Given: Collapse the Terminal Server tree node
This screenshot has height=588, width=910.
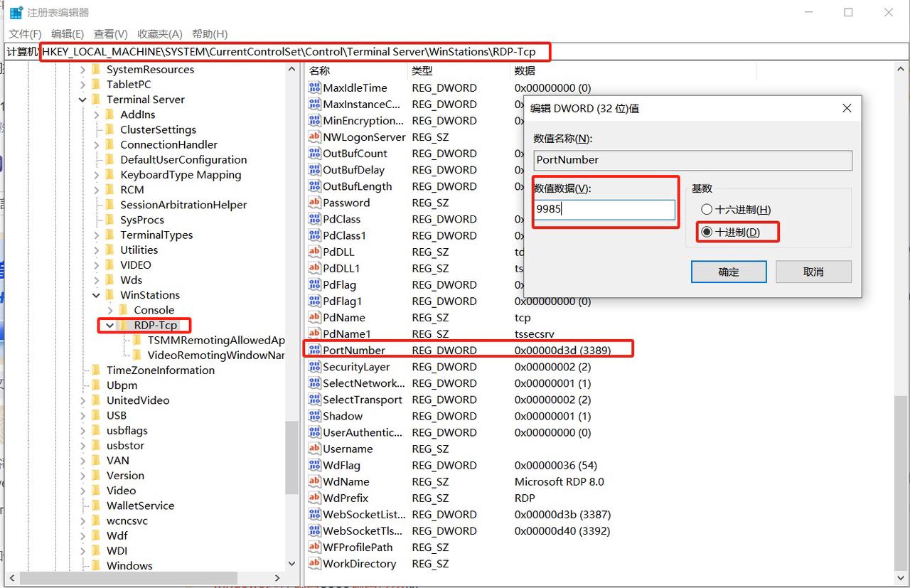Looking at the screenshot, I should [x=83, y=100].
